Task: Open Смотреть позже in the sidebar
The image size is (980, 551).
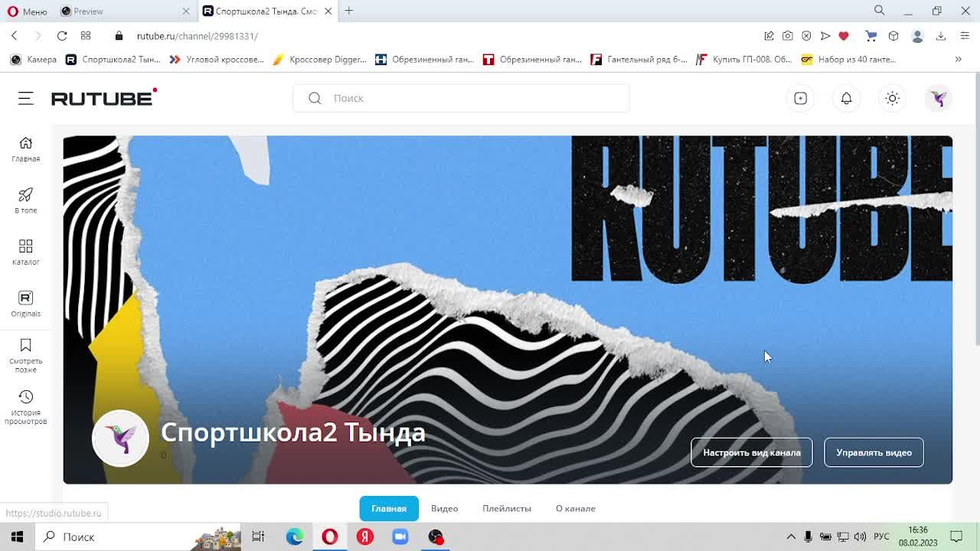Action: [25, 356]
